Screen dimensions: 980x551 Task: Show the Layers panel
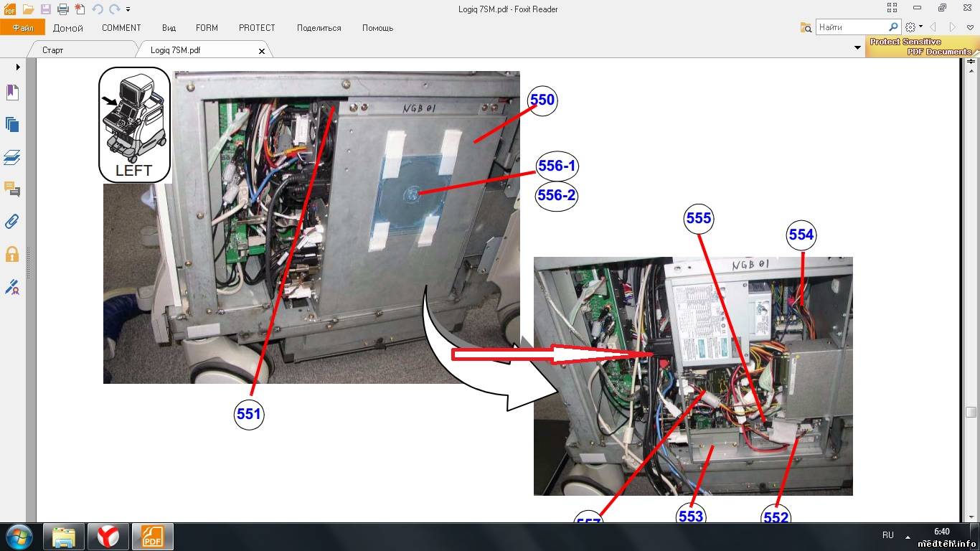tap(12, 157)
